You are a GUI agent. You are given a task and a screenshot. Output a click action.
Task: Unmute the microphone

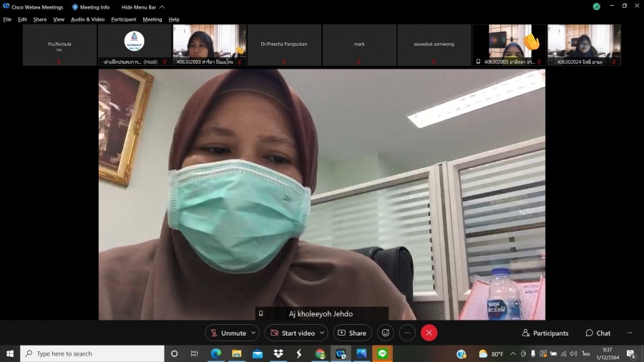[228, 333]
